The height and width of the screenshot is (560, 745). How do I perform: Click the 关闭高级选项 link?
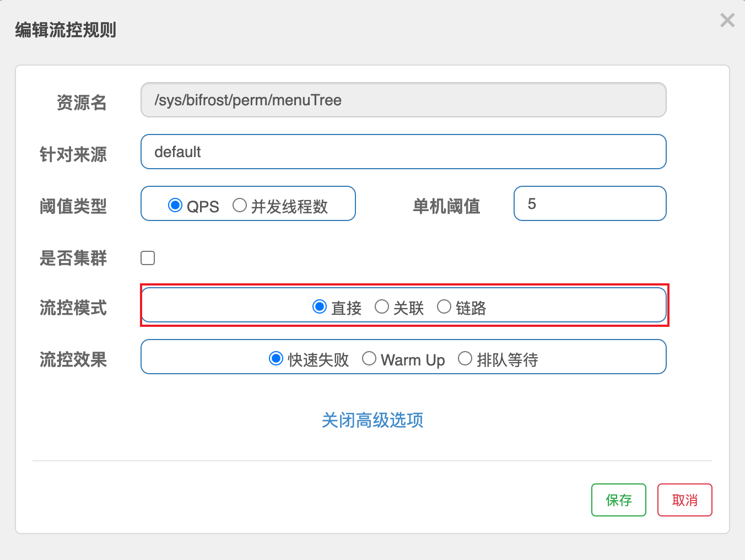point(372,421)
